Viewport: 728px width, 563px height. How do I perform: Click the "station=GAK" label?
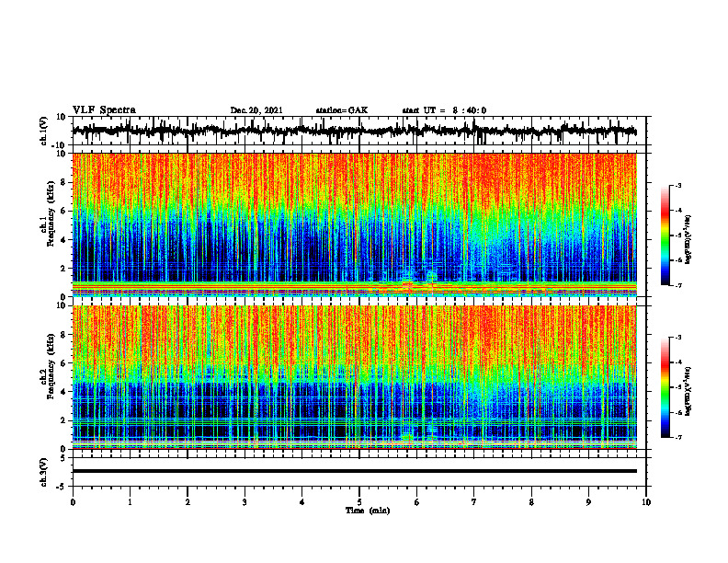click(342, 110)
